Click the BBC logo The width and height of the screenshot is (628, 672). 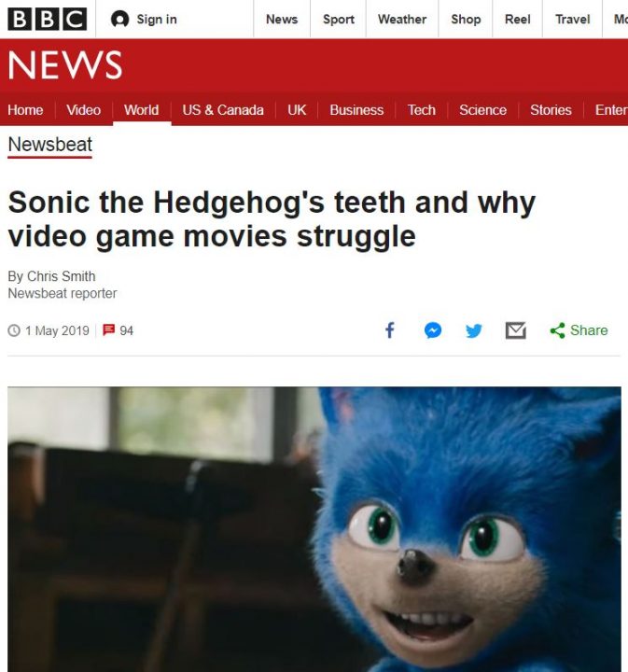pyautogui.click(x=47, y=20)
